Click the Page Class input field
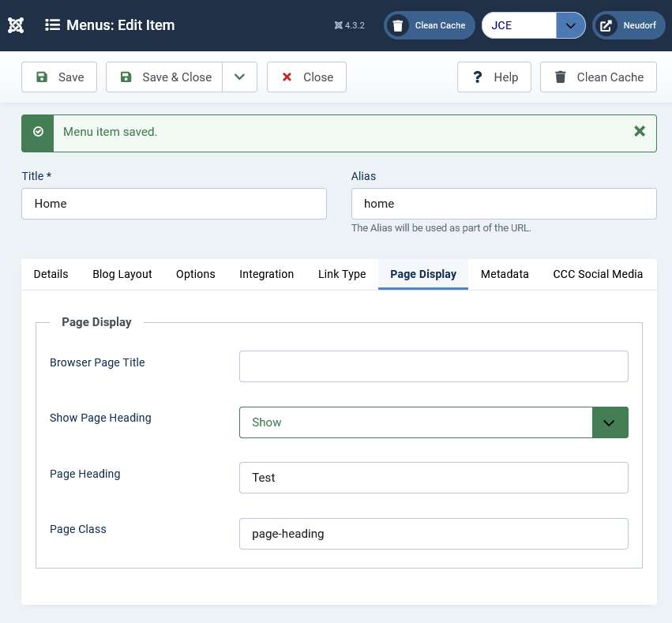Image resolution: width=672 pixels, height=623 pixels. pyautogui.click(x=434, y=534)
